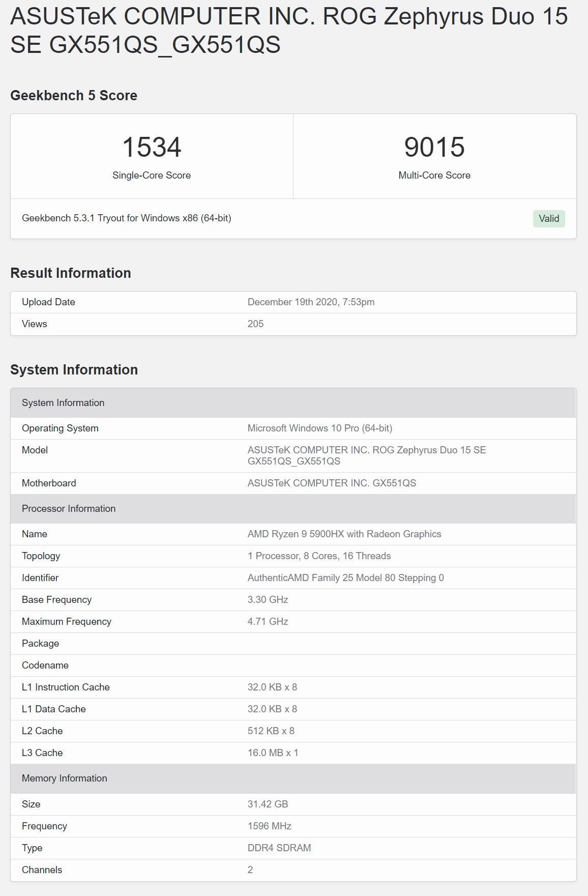Click the upload date December 19th 2020

(311, 302)
